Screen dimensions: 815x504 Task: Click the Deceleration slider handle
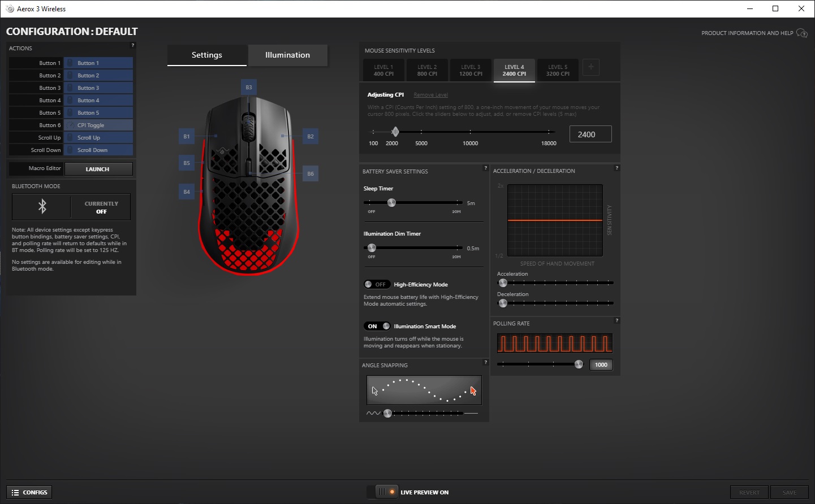pos(503,303)
